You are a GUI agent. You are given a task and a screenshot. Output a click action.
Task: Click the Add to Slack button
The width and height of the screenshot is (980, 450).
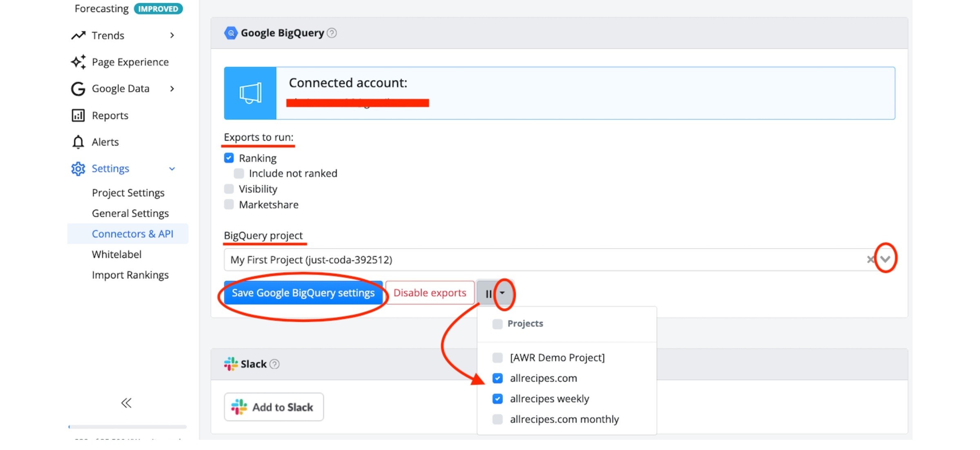(274, 407)
